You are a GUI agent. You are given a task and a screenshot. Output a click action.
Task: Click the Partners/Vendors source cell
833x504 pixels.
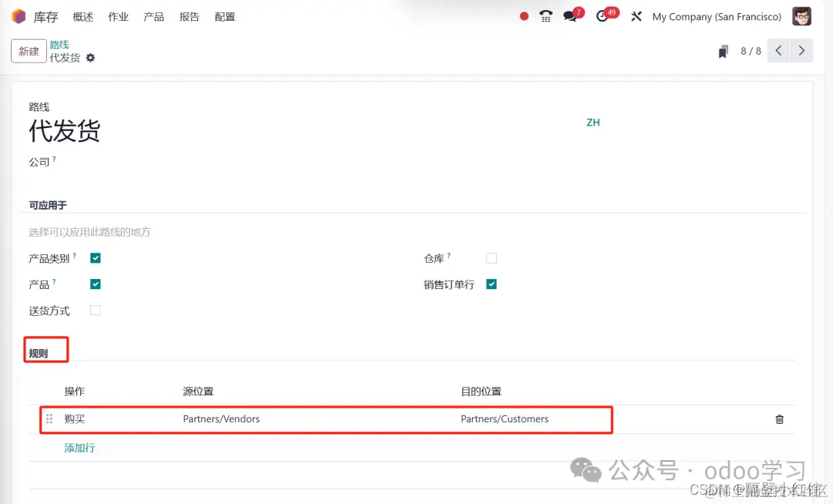(221, 419)
